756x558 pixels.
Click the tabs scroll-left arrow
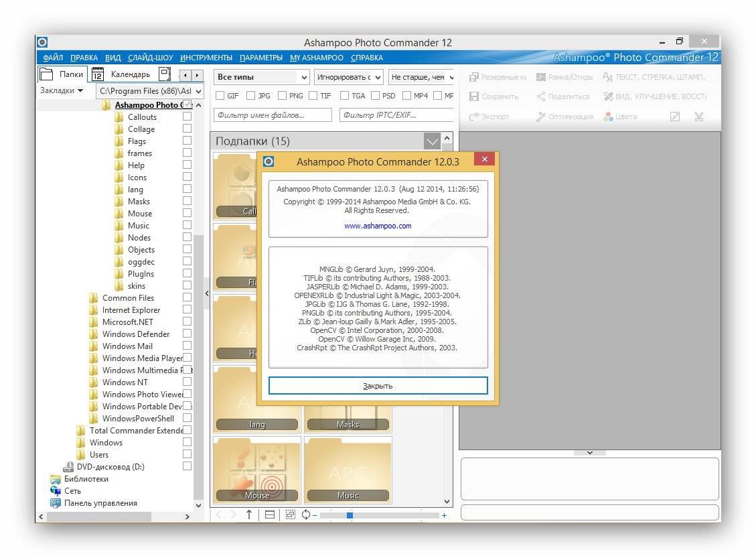[185, 75]
